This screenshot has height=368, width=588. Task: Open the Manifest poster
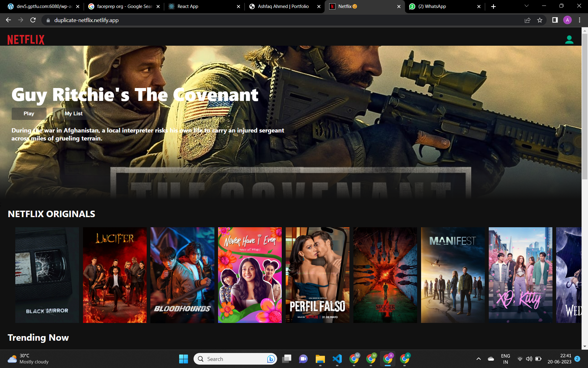[453, 275]
